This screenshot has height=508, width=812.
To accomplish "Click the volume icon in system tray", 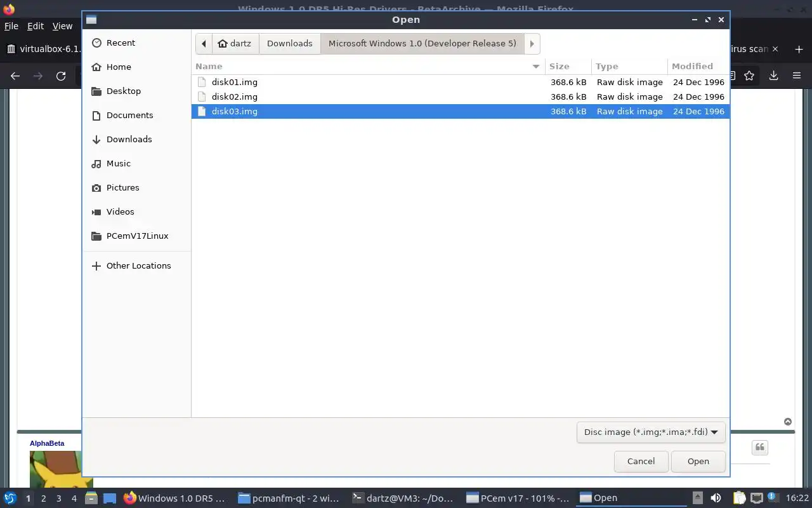I will (716, 498).
